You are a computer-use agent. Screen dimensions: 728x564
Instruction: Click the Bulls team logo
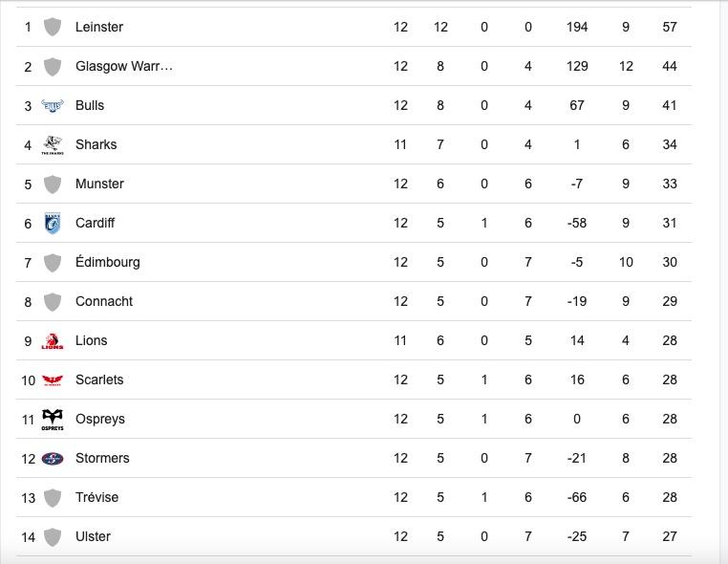(53, 105)
